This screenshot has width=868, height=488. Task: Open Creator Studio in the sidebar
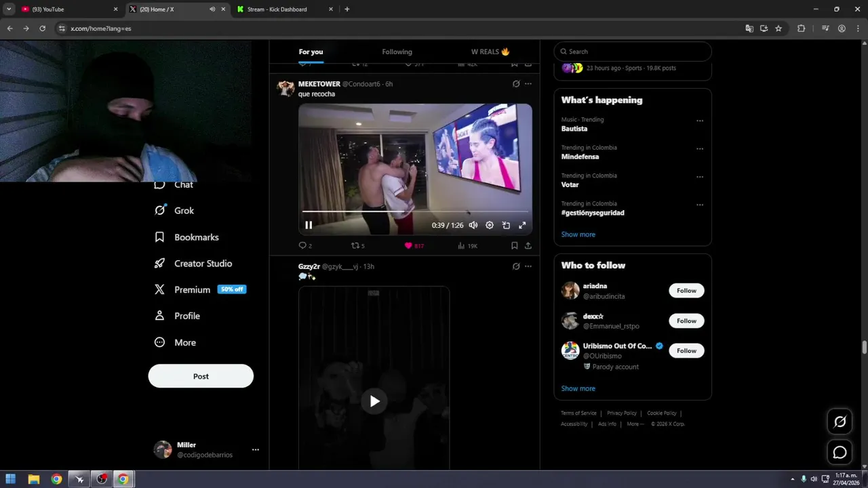[194, 264]
